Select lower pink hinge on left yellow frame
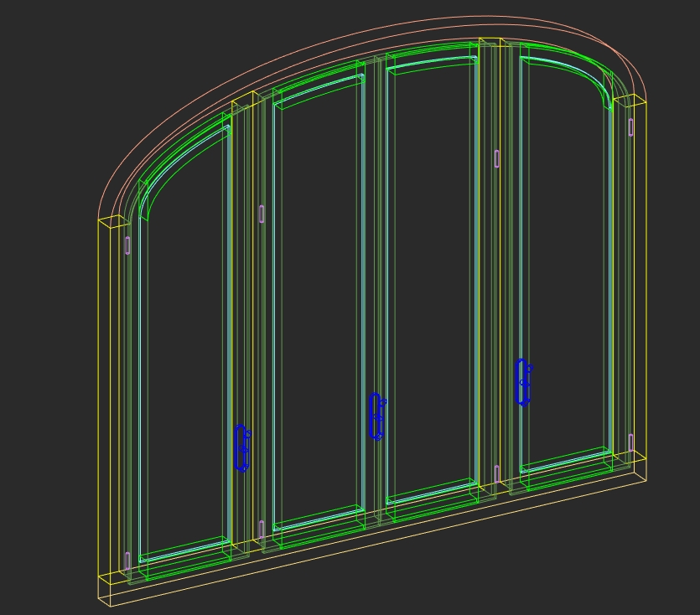Viewport: 700px width, 615px height. coord(127,561)
